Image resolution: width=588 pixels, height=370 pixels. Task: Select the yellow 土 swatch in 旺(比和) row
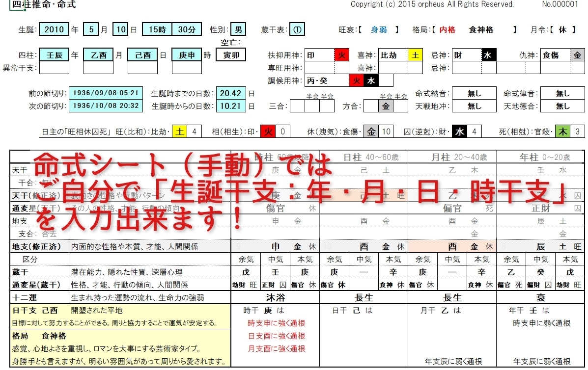(x=180, y=132)
